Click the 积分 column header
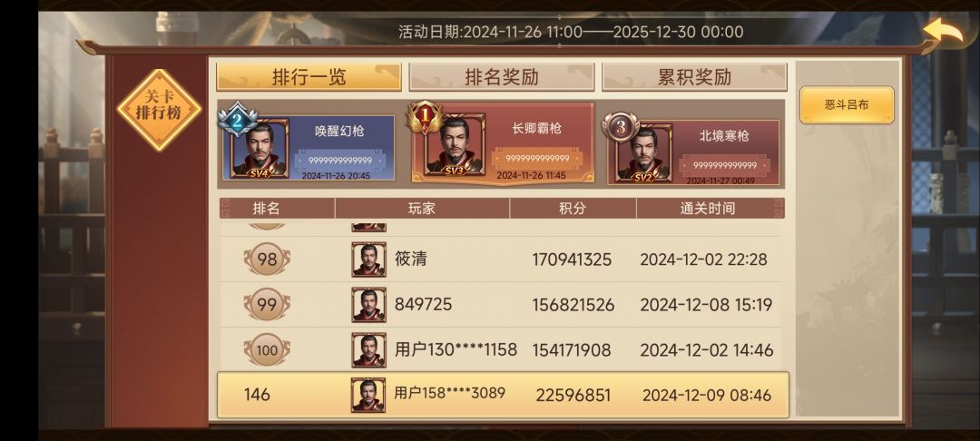The width and height of the screenshot is (980, 441). (x=573, y=208)
